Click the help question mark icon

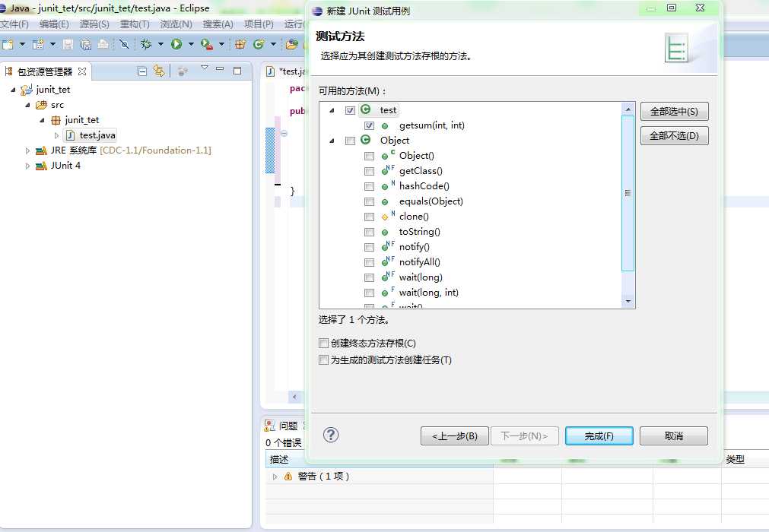pyautogui.click(x=331, y=435)
